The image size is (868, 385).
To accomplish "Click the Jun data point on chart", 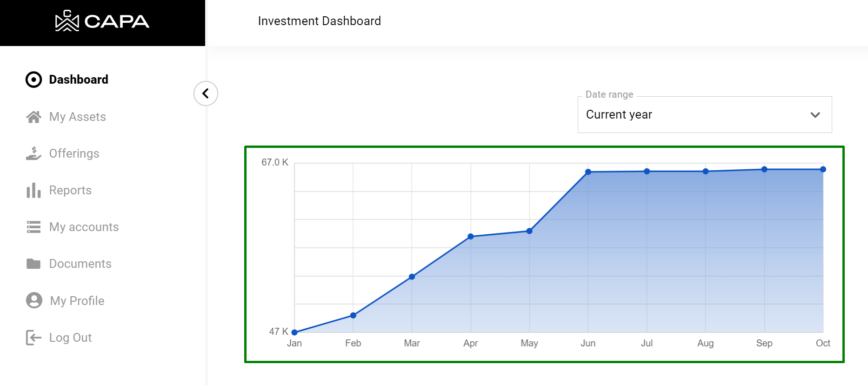I will [x=588, y=172].
